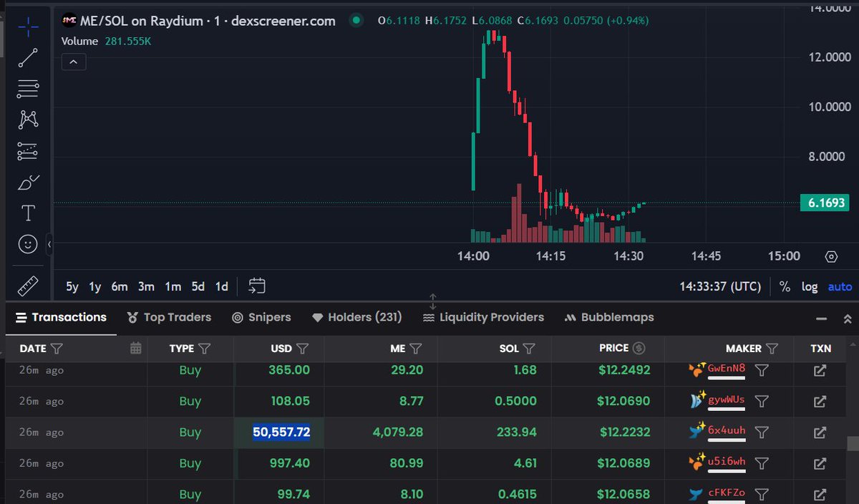Select the text annotation tool
Screen dimensions: 859x504
(28, 213)
